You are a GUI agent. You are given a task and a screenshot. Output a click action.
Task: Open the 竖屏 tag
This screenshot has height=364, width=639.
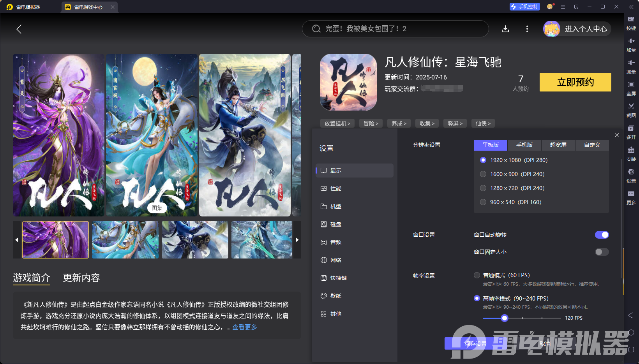pyautogui.click(x=455, y=123)
